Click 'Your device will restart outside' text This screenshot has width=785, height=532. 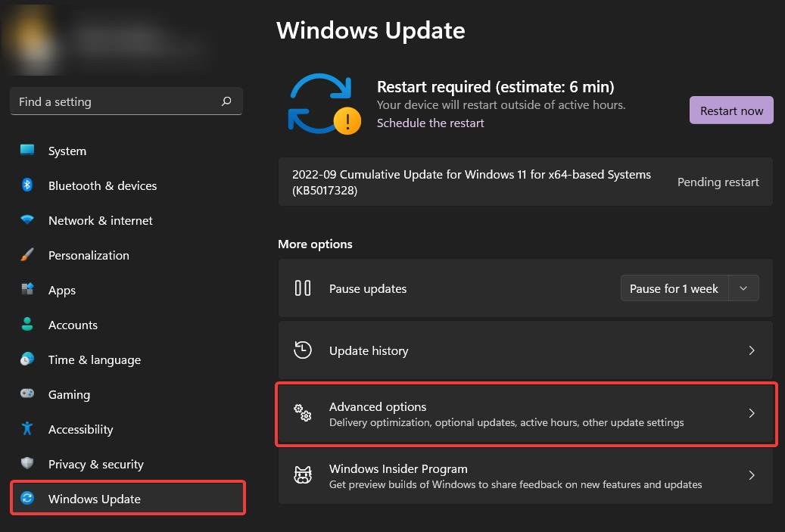click(500, 104)
